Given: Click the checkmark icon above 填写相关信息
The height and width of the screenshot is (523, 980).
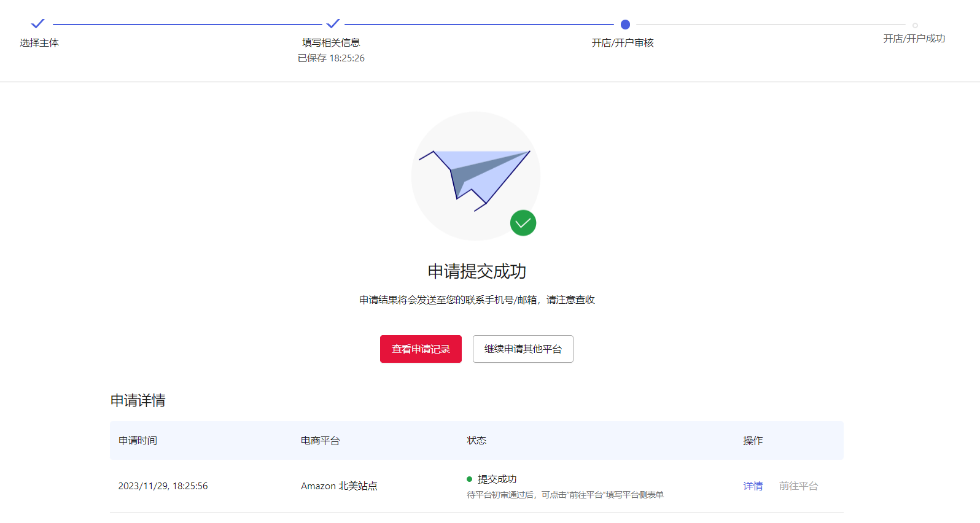Looking at the screenshot, I should pyautogui.click(x=333, y=24).
